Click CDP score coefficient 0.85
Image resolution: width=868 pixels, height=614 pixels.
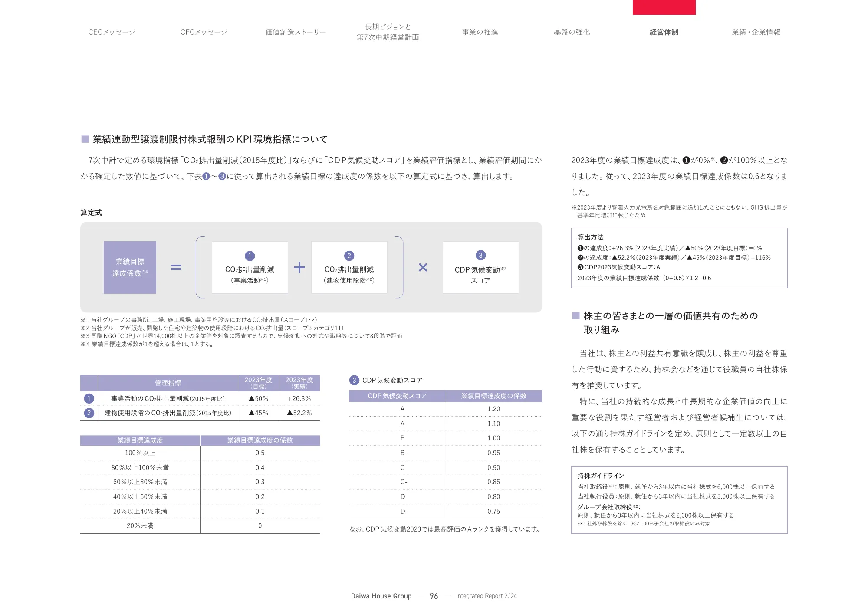[x=494, y=482]
